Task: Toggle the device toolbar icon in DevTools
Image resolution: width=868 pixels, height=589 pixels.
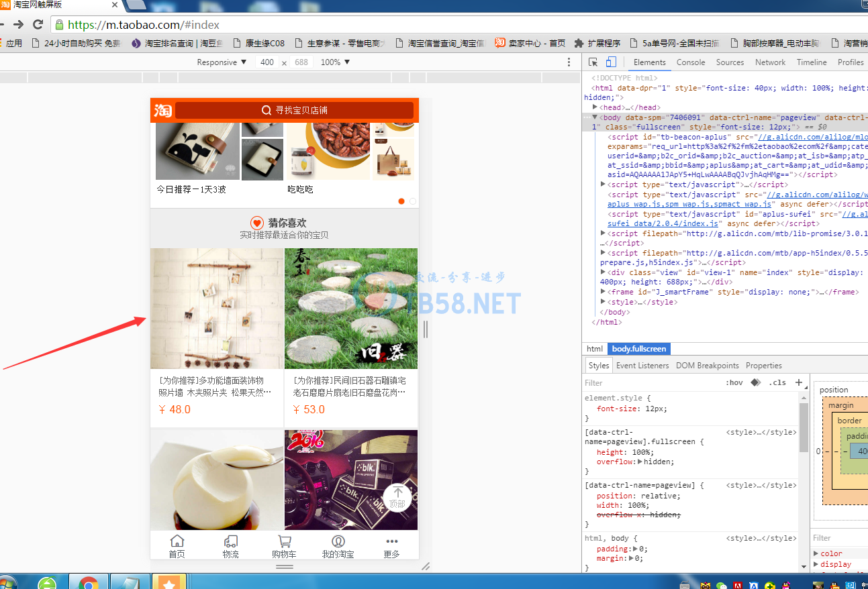Action: (611, 62)
